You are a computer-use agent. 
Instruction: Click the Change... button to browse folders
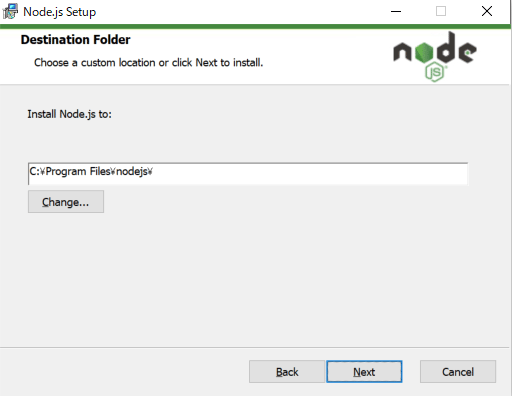coord(66,202)
